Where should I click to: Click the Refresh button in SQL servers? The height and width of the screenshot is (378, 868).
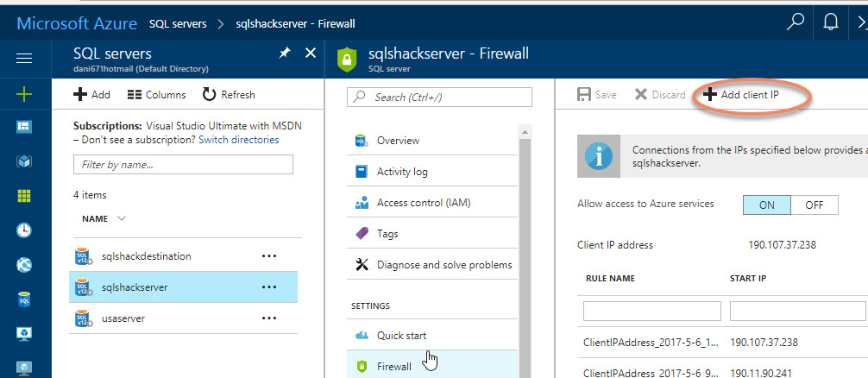pos(229,95)
